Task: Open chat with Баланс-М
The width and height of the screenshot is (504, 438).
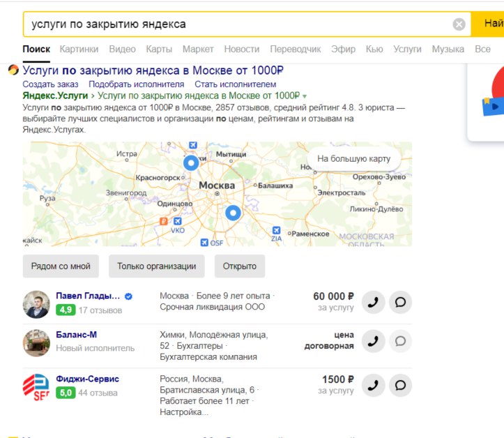Action: point(400,341)
